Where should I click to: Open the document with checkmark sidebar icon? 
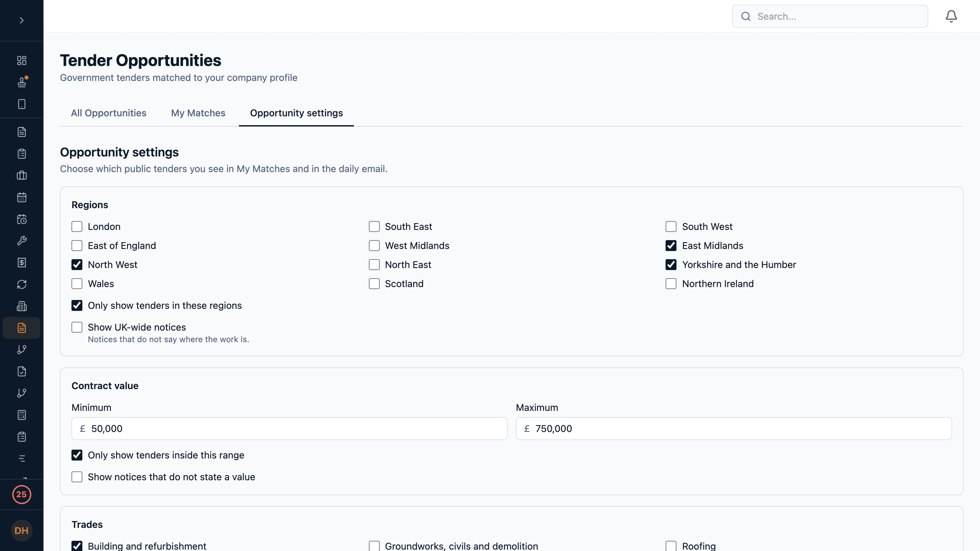(x=22, y=371)
